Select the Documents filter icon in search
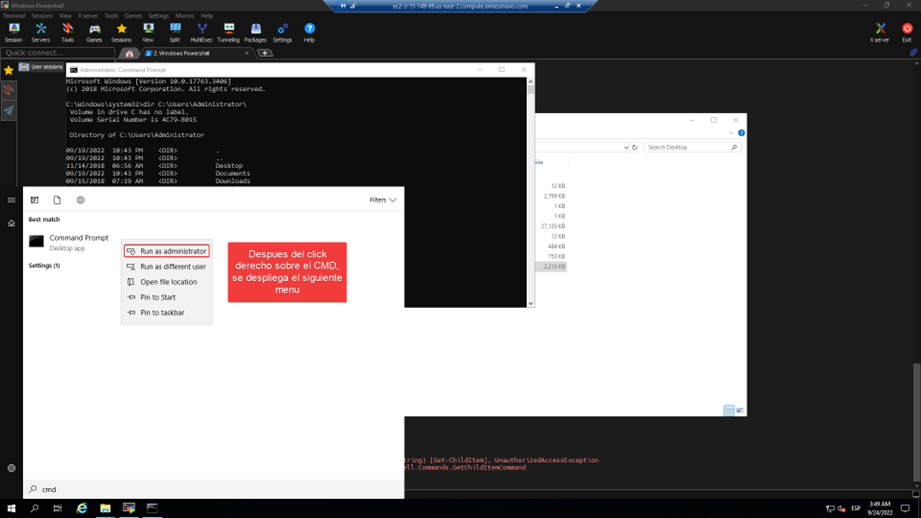Image resolution: width=921 pixels, height=518 pixels. point(57,200)
